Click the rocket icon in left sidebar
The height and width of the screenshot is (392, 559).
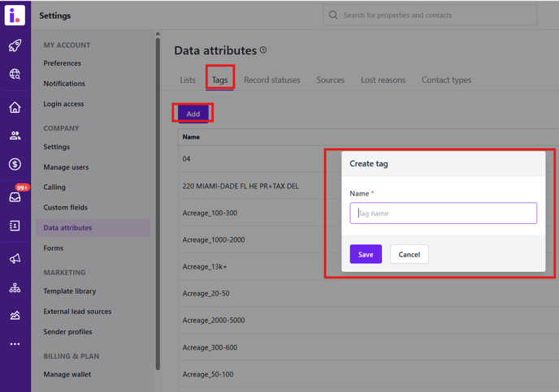pyautogui.click(x=15, y=46)
